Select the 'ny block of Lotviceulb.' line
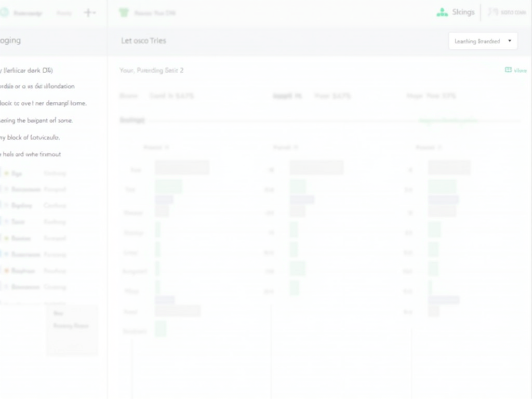 click(x=30, y=137)
